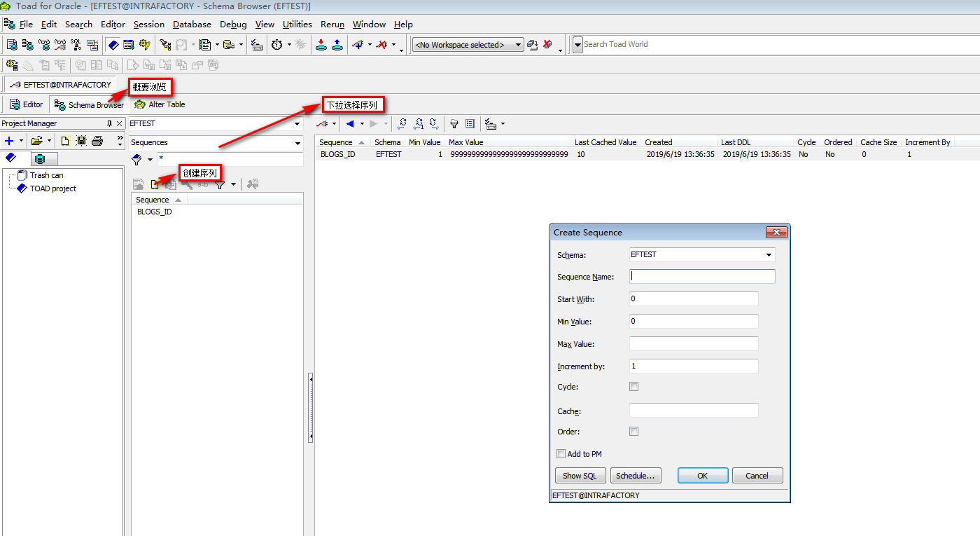Click the Min Value field in dialog
This screenshot has height=536, width=980.
tap(694, 322)
